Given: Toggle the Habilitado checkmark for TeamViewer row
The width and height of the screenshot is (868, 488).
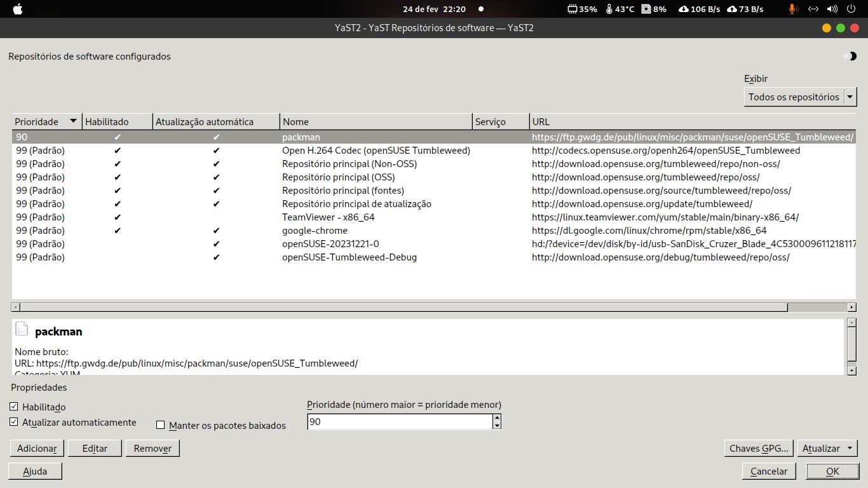Looking at the screenshot, I should click(x=118, y=217).
